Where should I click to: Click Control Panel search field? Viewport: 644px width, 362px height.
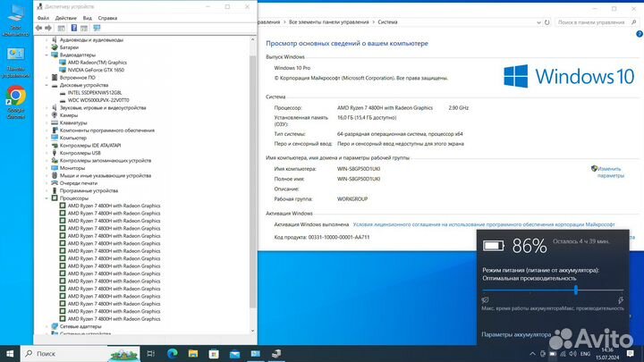pos(597,22)
